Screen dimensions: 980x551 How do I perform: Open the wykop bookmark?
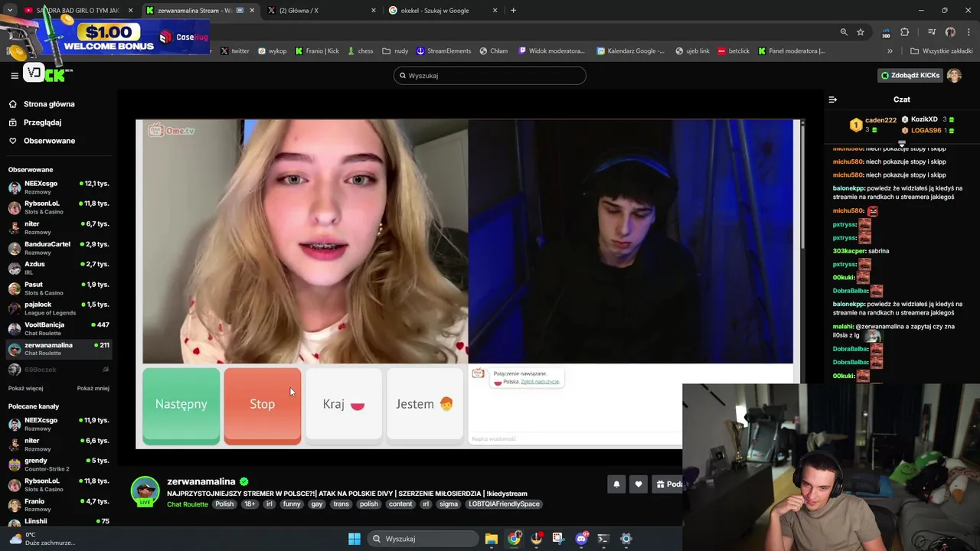[x=272, y=51]
